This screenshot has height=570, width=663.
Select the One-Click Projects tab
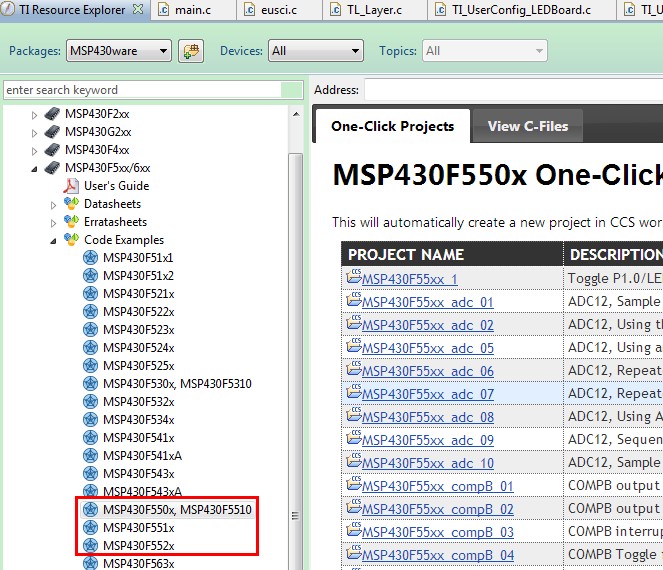393,126
